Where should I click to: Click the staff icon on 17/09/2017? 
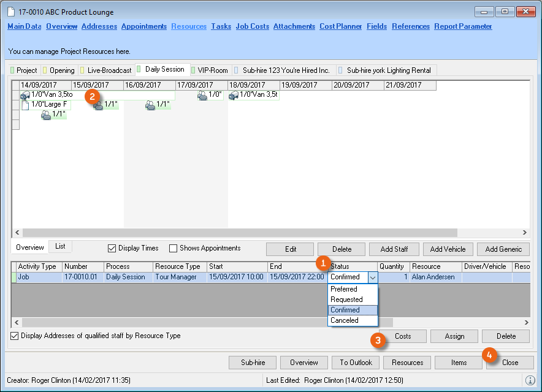point(202,95)
